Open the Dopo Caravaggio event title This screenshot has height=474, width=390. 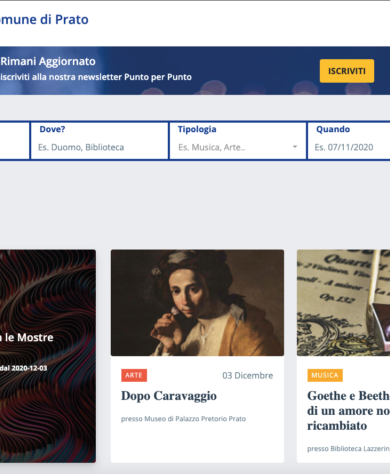[x=169, y=396]
